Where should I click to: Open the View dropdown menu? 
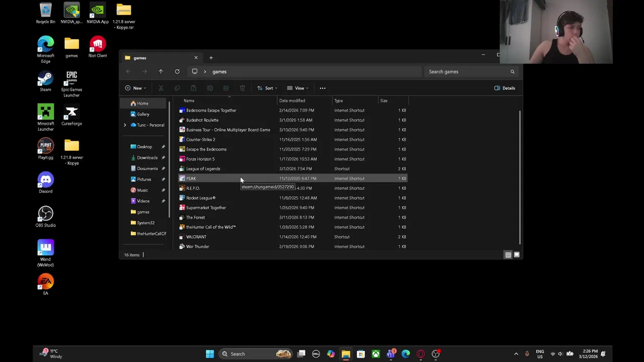[297, 88]
